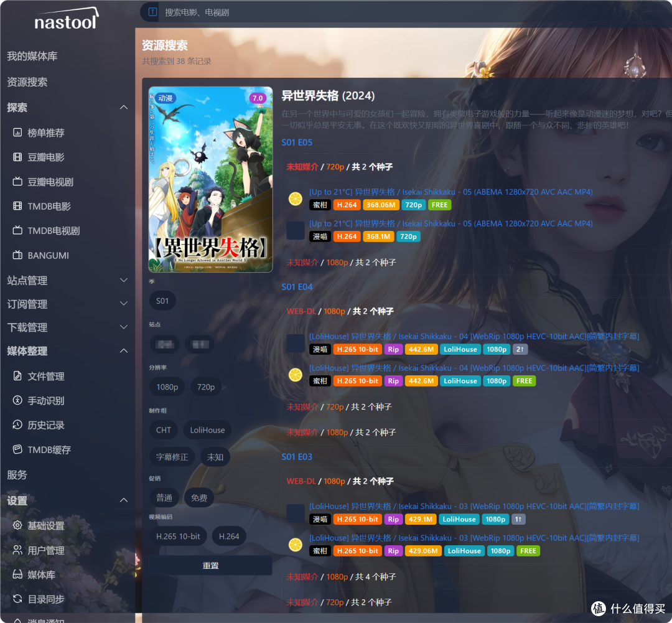Click the 榜单推荐 chart icon in sidebar
This screenshot has width=672, height=623.
(x=17, y=133)
